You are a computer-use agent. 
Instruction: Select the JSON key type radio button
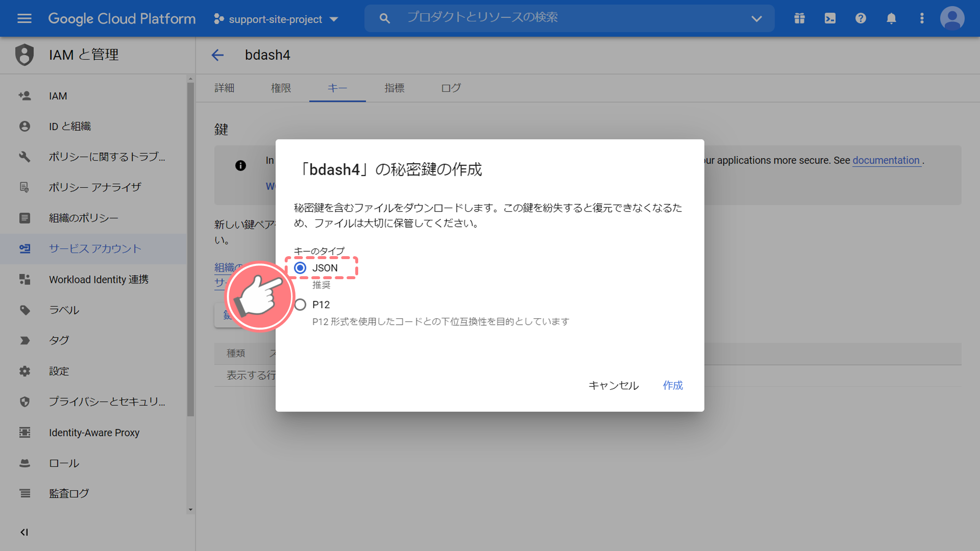click(300, 268)
